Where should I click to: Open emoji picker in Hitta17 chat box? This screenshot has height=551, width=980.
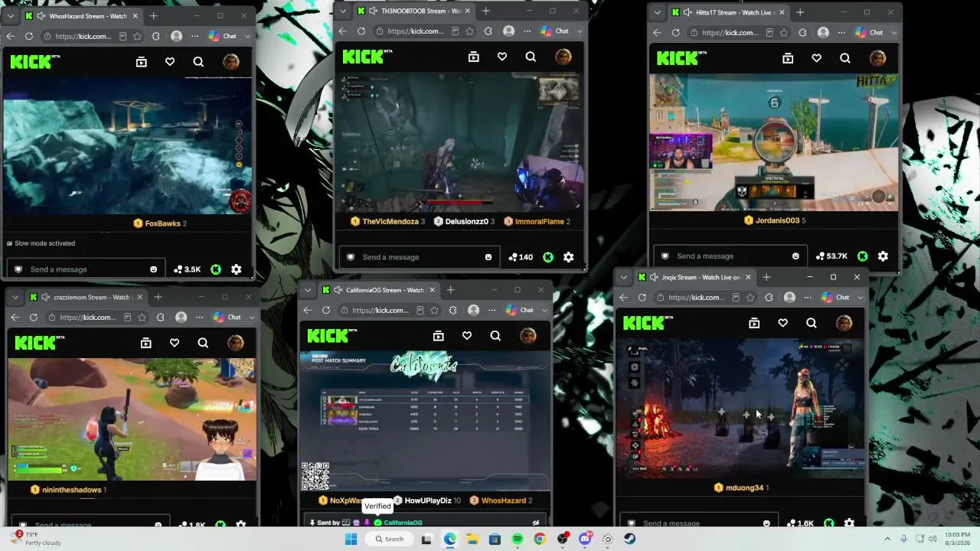[796, 256]
